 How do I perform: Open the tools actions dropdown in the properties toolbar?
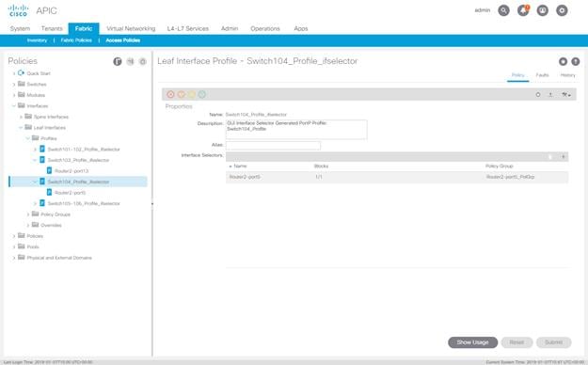(565, 95)
